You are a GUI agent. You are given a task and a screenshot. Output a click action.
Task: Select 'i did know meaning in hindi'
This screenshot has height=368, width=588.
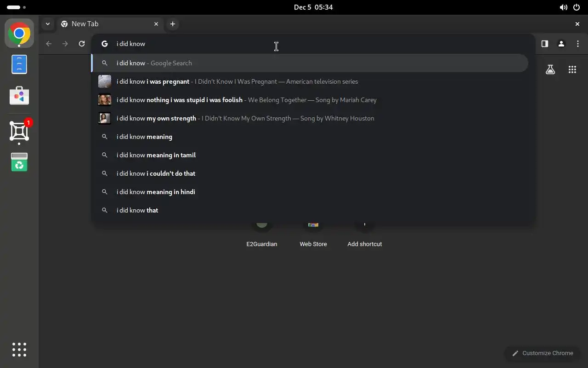tap(310, 192)
